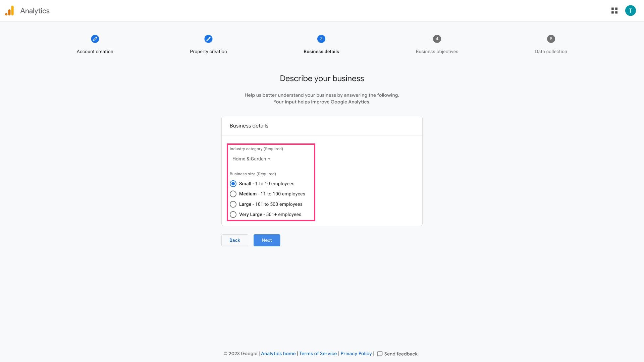Click the step 4 Business objectives circle
This screenshot has width=644, height=362.
tap(437, 39)
